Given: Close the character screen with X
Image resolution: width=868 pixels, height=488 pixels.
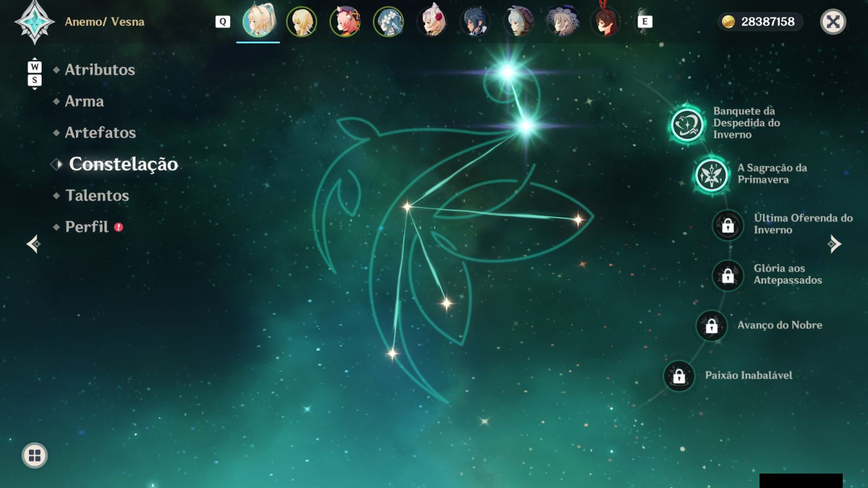Looking at the screenshot, I should click(833, 22).
